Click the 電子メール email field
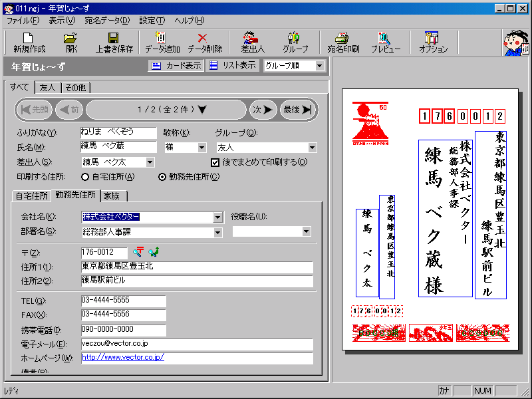532x399 pixels. pyautogui.click(x=197, y=344)
